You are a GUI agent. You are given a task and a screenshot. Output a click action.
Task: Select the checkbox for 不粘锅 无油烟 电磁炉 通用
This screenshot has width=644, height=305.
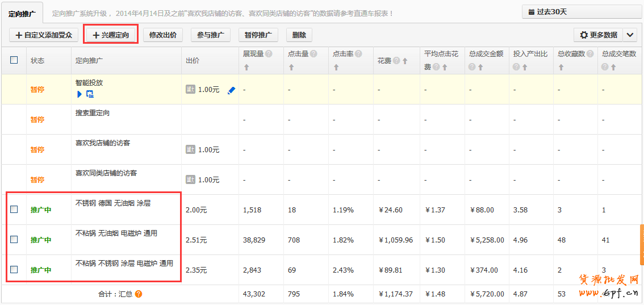[14, 240]
